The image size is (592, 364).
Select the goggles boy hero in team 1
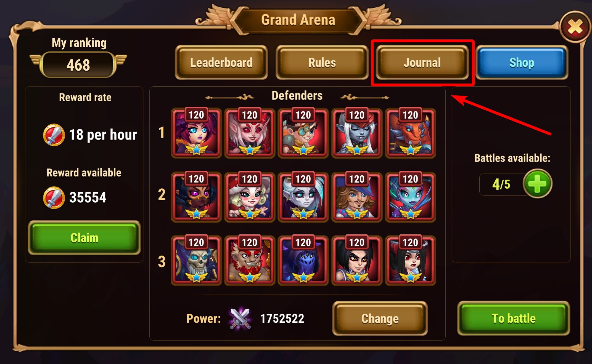(303, 133)
